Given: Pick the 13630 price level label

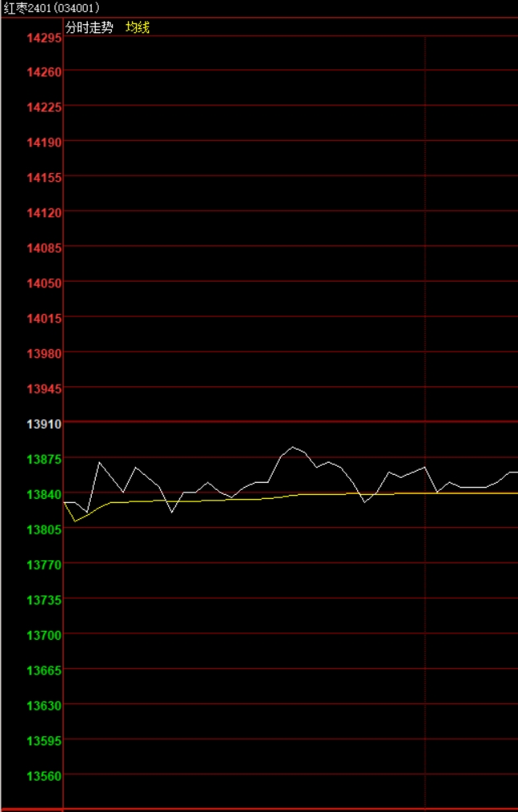Looking at the screenshot, I should 44,705.
